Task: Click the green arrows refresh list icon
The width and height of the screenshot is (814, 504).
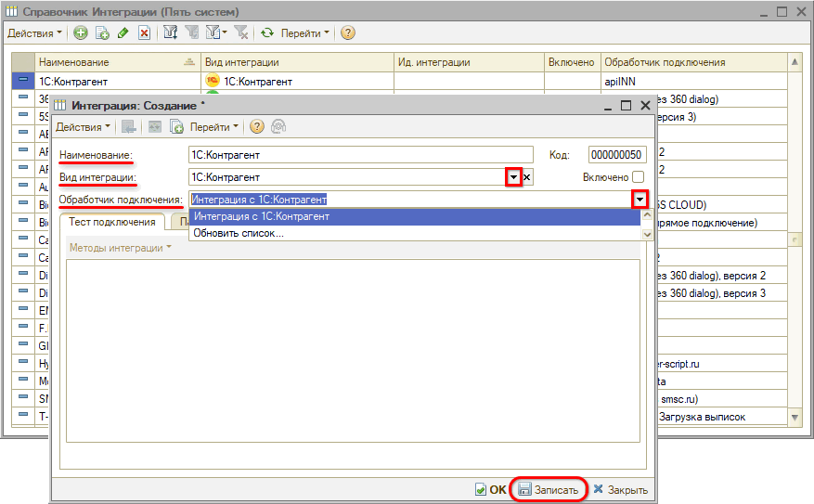Action: pyautogui.click(x=267, y=32)
